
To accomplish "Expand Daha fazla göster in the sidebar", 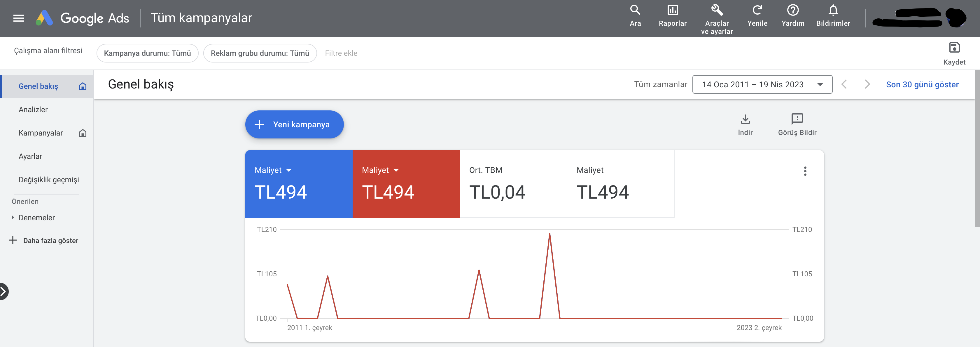I will (x=44, y=240).
